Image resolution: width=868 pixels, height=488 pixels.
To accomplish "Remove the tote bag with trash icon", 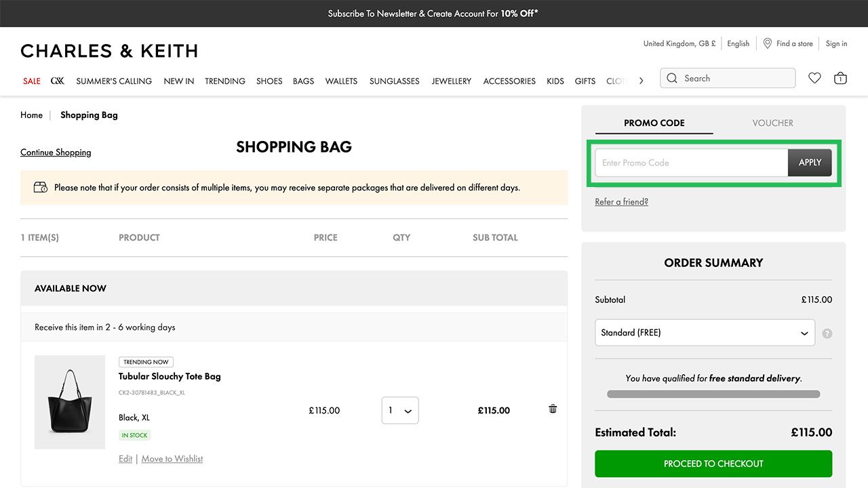I will coord(553,409).
